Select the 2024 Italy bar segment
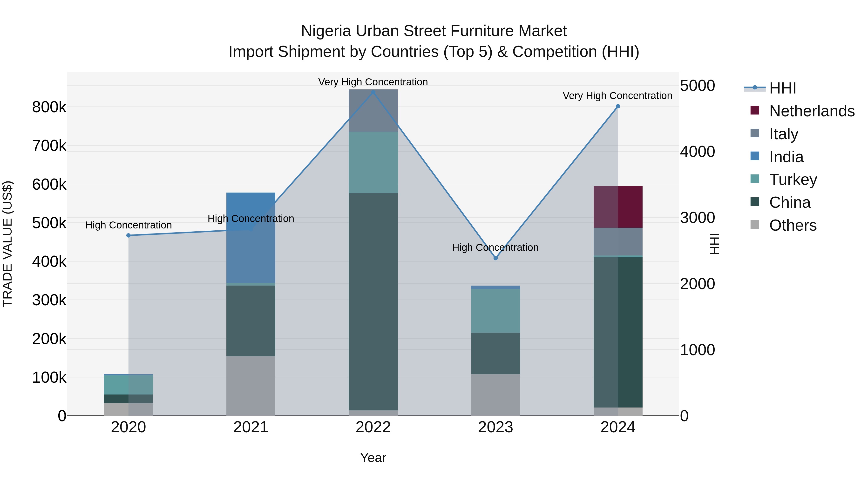Viewport: 868px width, 488px height. pyautogui.click(x=618, y=242)
